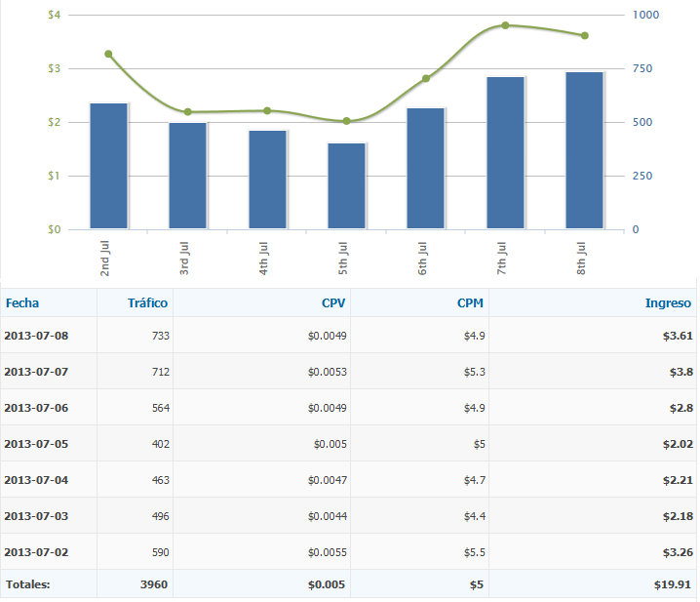Sort table by CPM column header

pyautogui.click(x=470, y=303)
